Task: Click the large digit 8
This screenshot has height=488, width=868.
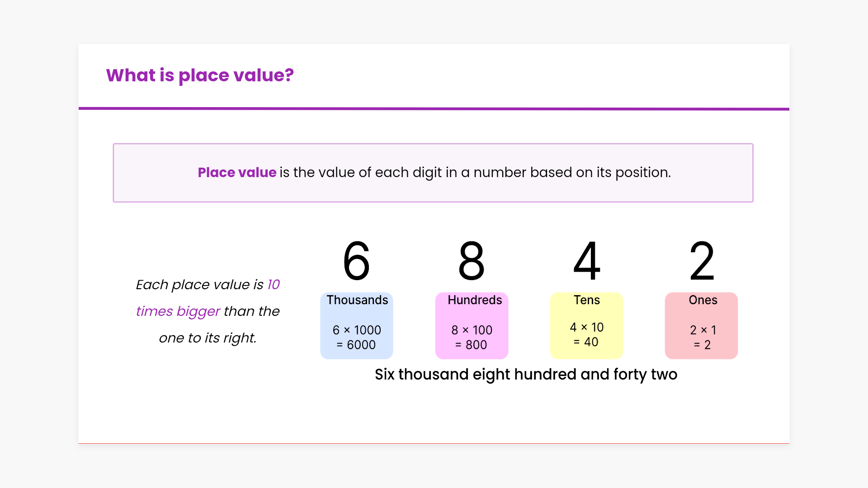Action: [x=471, y=261]
